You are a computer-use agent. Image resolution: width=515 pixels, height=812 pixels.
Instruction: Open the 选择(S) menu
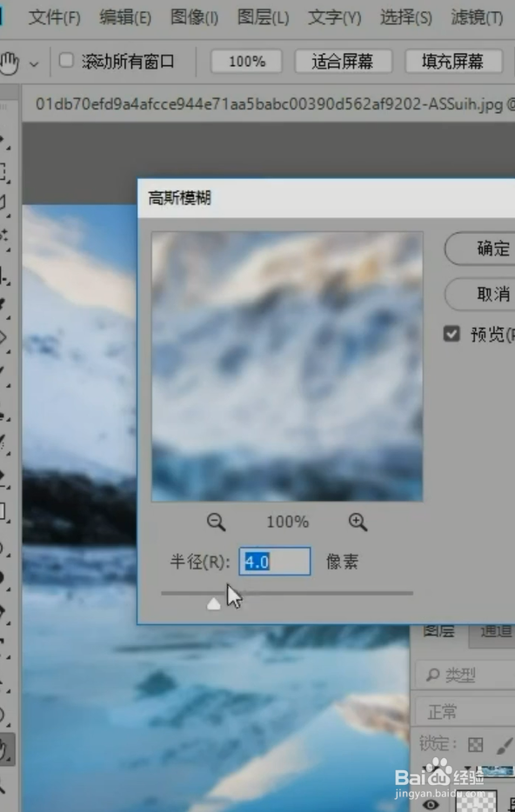[405, 17]
